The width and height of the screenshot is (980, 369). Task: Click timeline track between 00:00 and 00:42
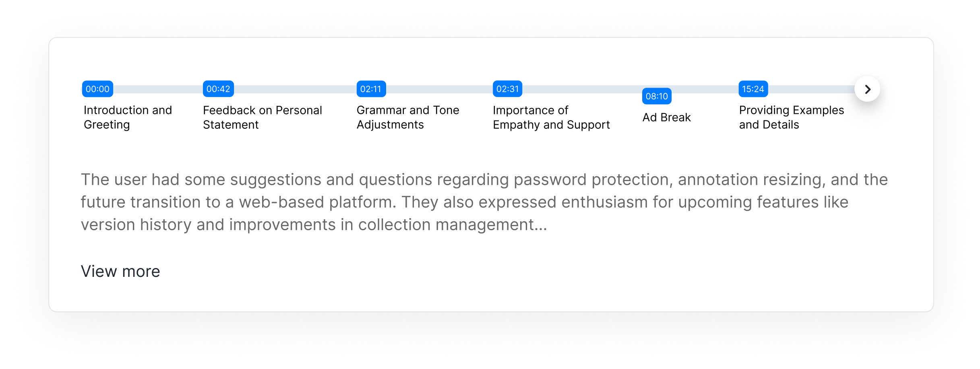pyautogui.click(x=158, y=89)
